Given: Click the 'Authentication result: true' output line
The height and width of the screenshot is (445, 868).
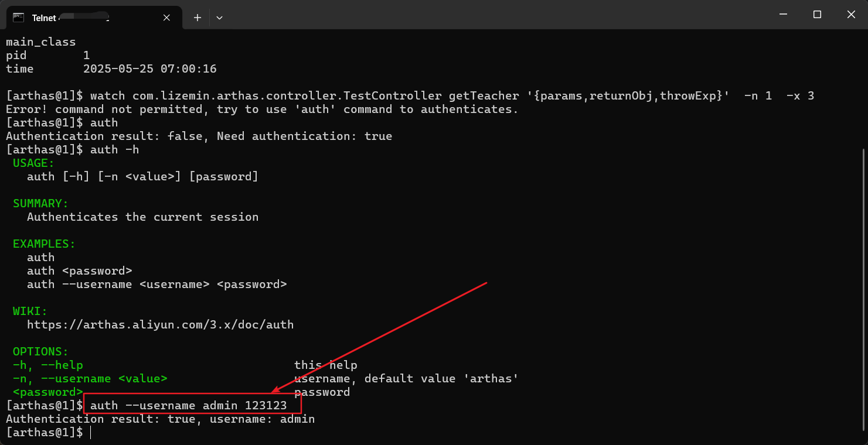Looking at the screenshot, I should (x=160, y=419).
